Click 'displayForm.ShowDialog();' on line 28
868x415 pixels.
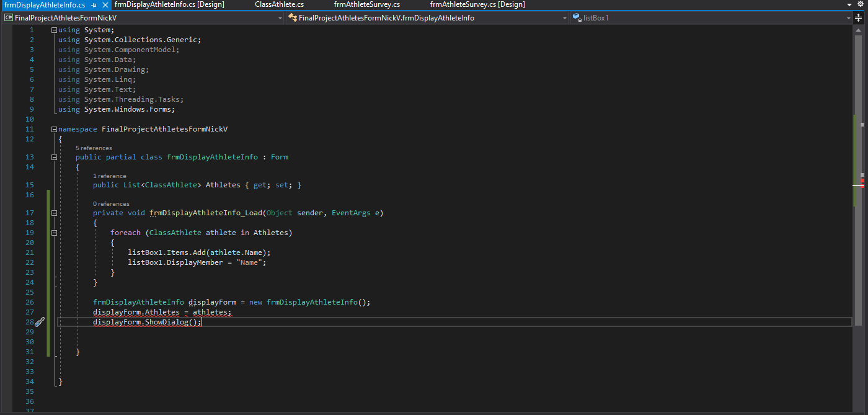tap(148, 322)
